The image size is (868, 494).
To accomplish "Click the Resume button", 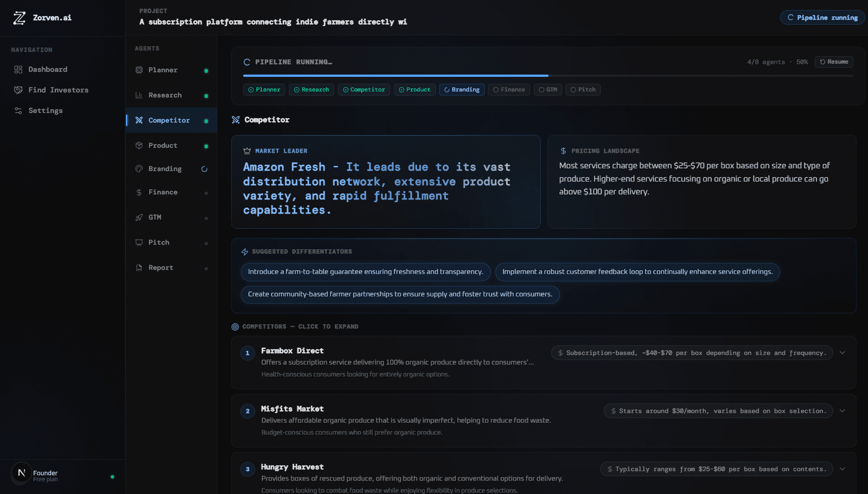I will pyautogui.click(x=834, y=62).
